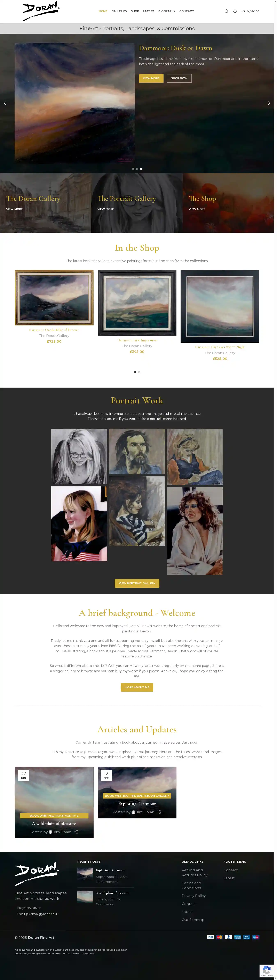Open the Shop menu item
Viewport: 277px width, 980px height.
click(x=135, y=11)
